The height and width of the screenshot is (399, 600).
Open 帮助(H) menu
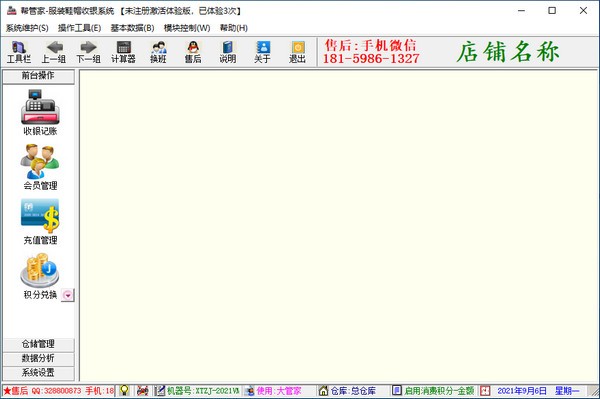tap(233, 28)
